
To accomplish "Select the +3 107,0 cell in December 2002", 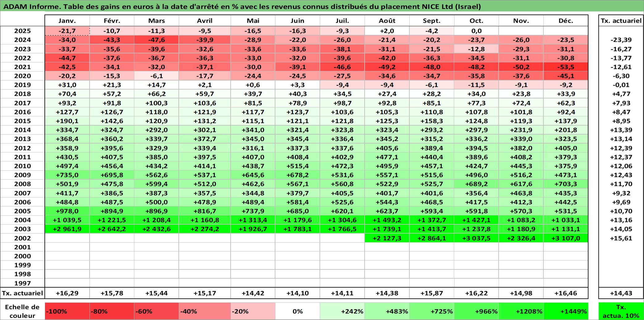I will [566, 238].
